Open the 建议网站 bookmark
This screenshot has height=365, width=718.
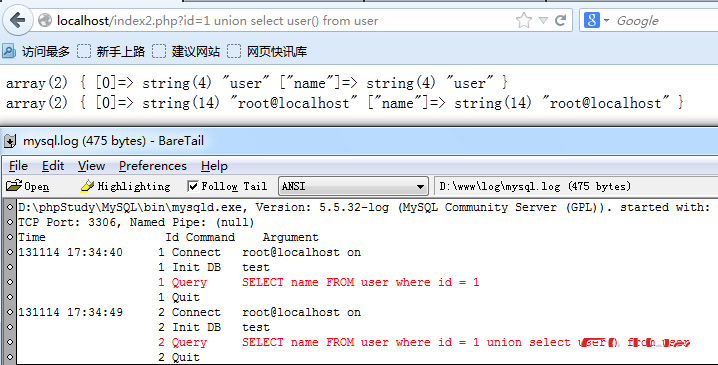click(186, 51)
